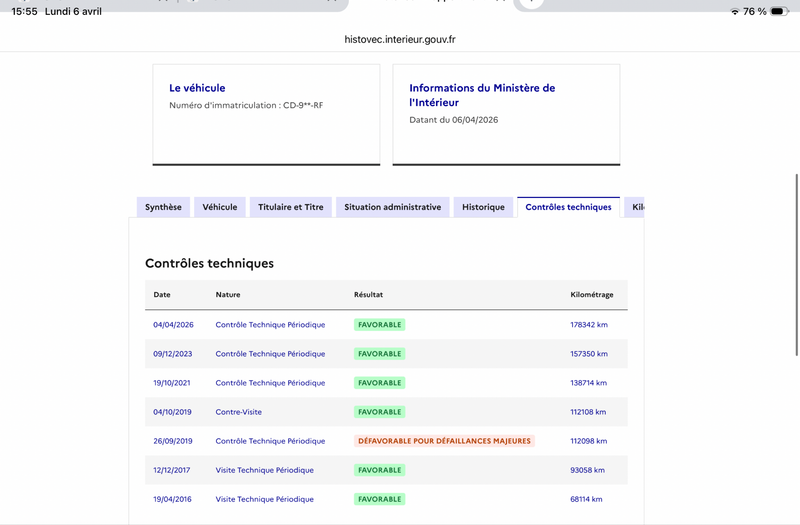The height and width of the screenshot is (525, 800).
Task: Tap the Wi-Fi status icon
Action: tap(735, 11)
